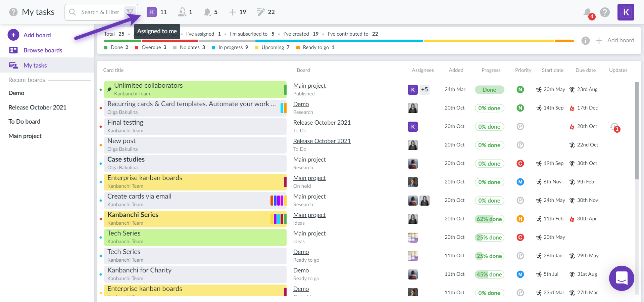Click priority N icon for Unlimited collaborators
This screenshot has width=644, height=302.
tap(520, 89)
